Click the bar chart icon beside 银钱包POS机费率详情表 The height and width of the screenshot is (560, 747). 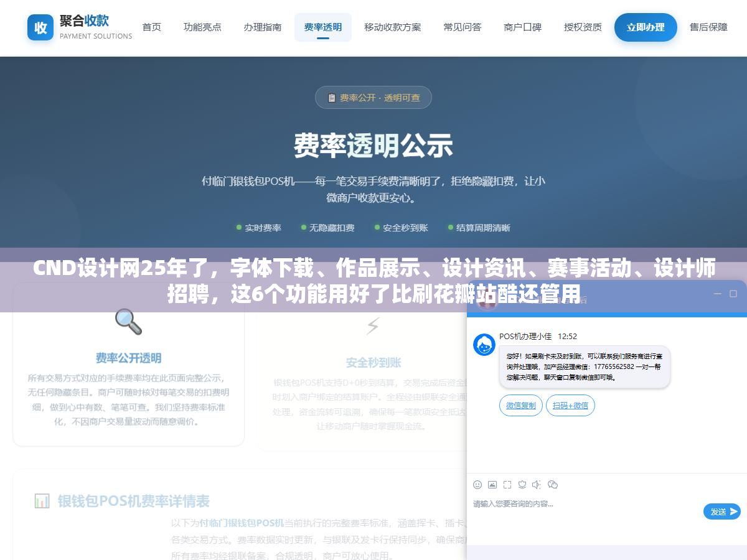click(x=42, y=501)
